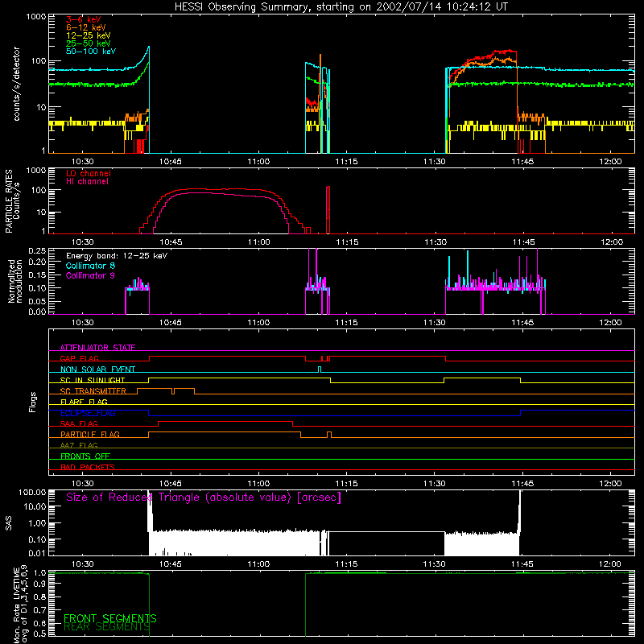Click the 'Size of Reduced Triangle' caption

204,497
